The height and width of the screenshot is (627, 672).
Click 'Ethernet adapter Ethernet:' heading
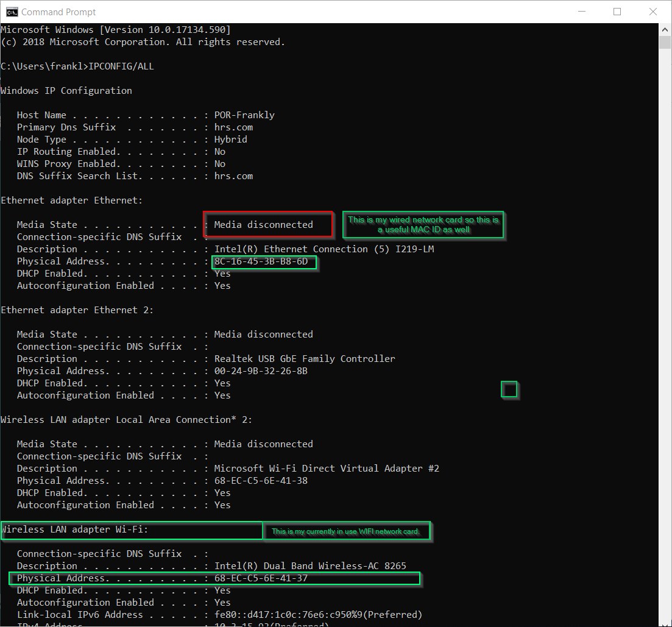(71, 200)
